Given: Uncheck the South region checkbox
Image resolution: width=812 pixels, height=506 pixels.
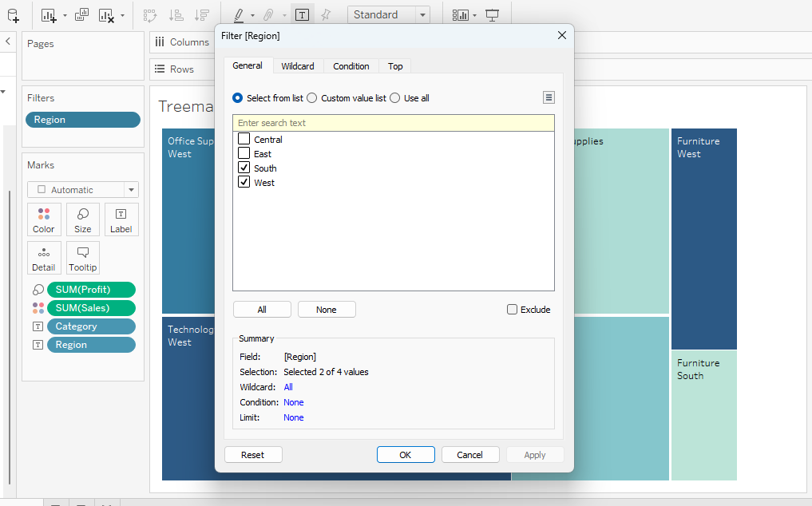Looking at the screenshot, I should [244, 167].
